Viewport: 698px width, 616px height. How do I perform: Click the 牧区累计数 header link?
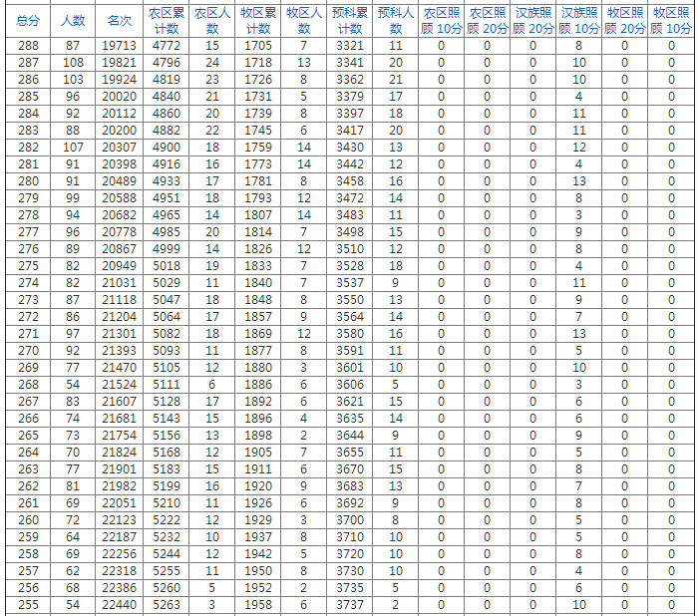(257, 20)
